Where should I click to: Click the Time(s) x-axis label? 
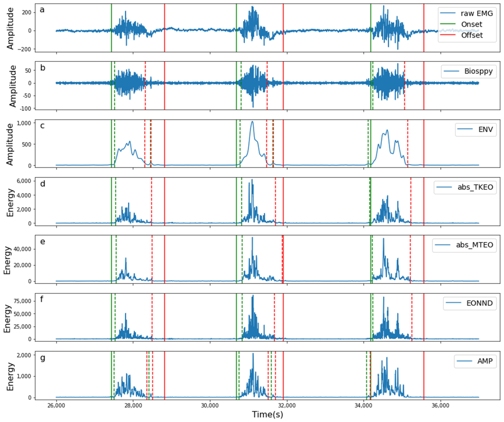(x=267, y=415)
